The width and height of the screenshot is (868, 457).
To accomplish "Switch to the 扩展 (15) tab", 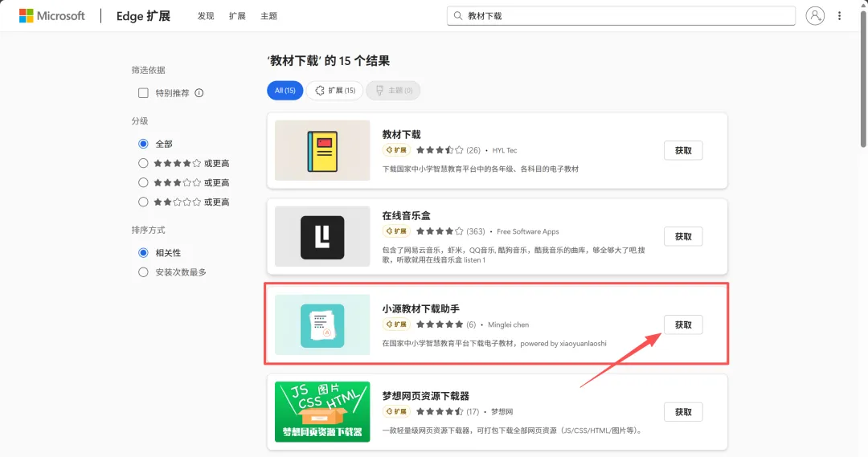I will 335,90.
